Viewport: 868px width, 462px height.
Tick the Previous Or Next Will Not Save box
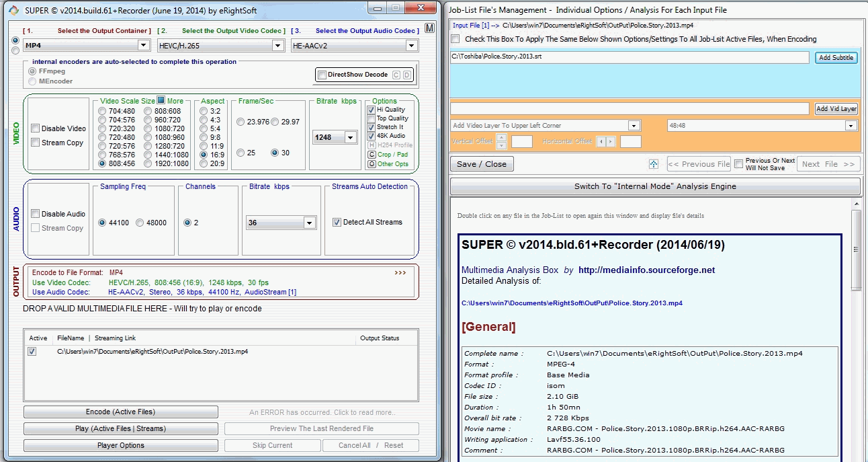click(739, 164)
